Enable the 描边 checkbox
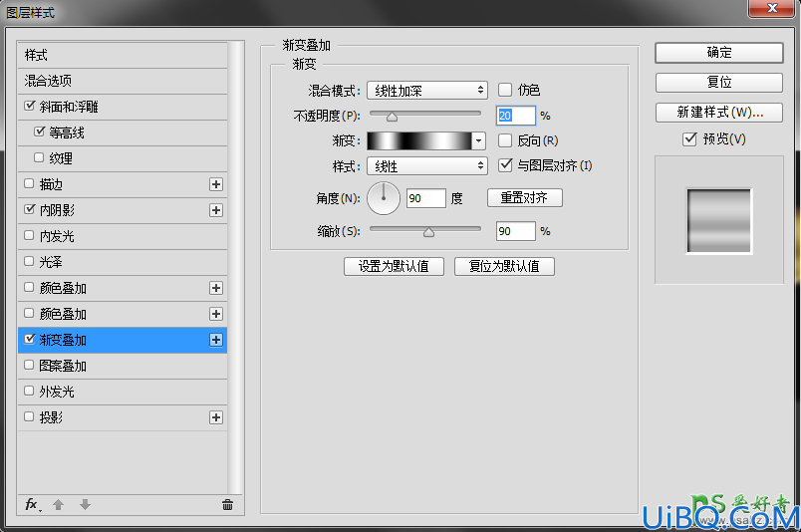 point(29,183)
